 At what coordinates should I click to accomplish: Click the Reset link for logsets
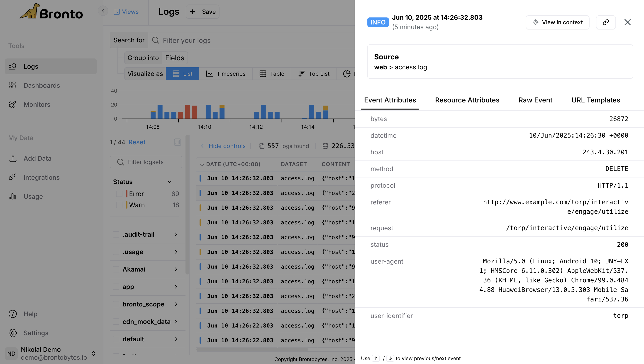click(137, 142)
